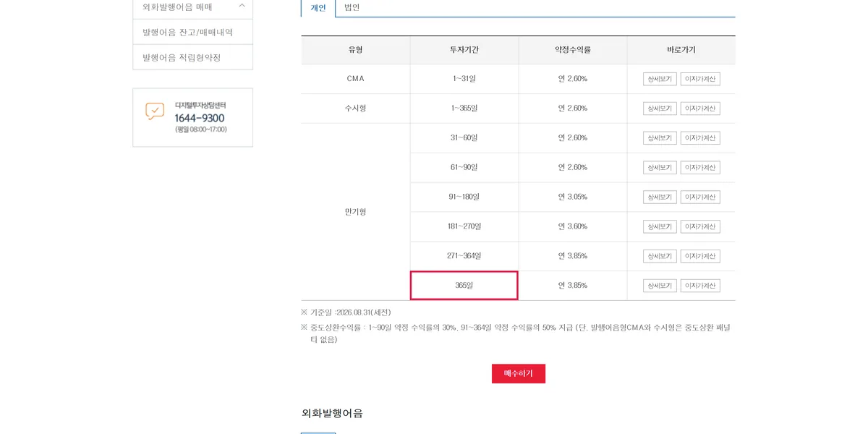Select the 유형 column header
The image size is (868, 434).
pos(356,50)
